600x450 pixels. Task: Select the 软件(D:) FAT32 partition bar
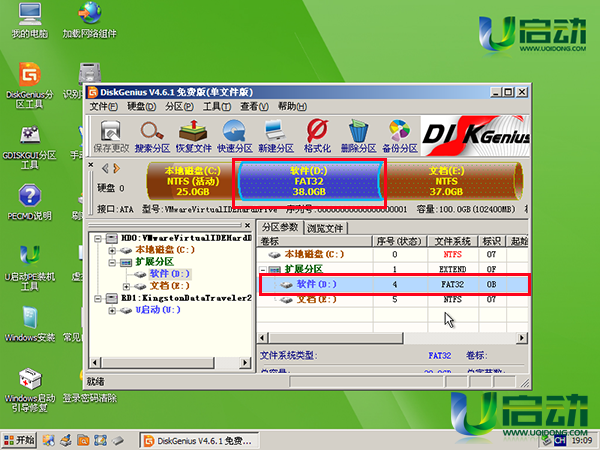click(x=309, y=181)
